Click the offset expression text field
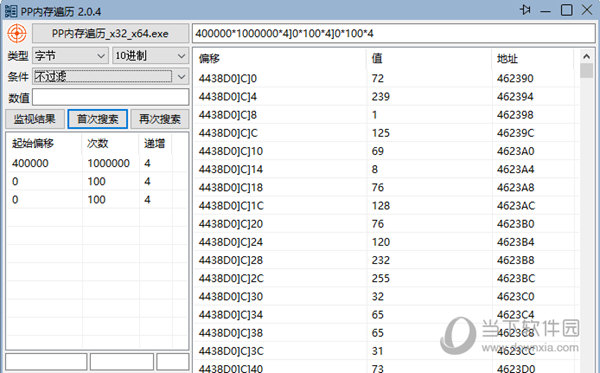Image resolution: width=600 pixels, height=373 pixels. click(x=394, y=34)
